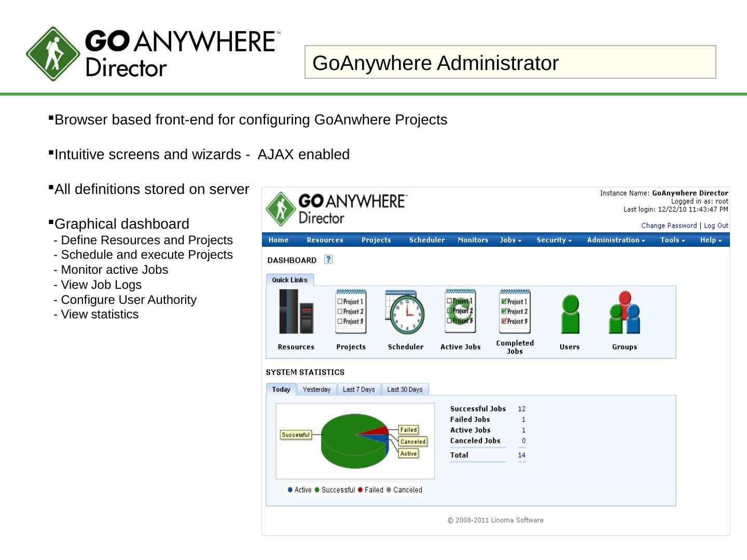This screenshot has height=560, width=747.
Task: Click the 'Intuitive screens and wizards - AJAX enabled' bullet
Action: [x=202, y=155]
